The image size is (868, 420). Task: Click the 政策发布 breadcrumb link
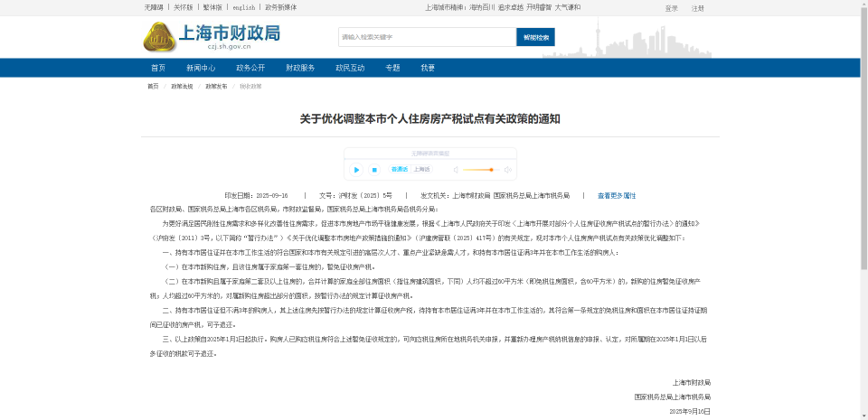[216, 87]
